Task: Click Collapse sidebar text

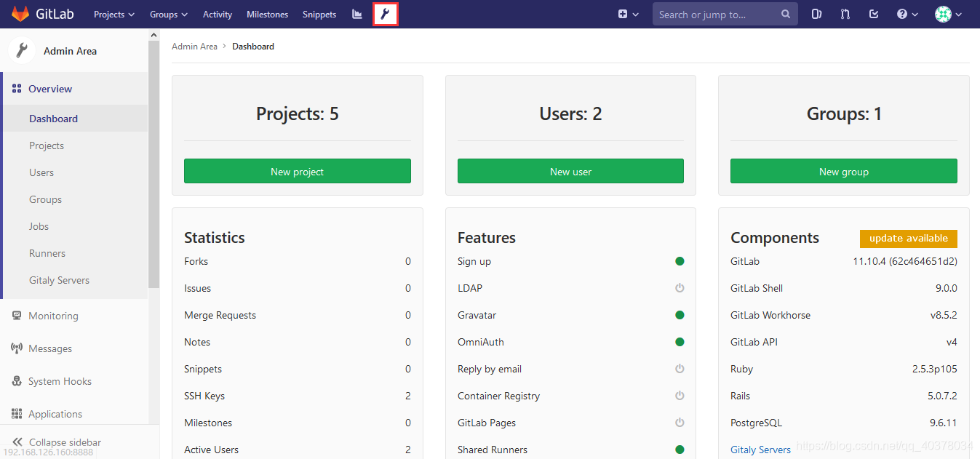Action: [x=65, y=442]
